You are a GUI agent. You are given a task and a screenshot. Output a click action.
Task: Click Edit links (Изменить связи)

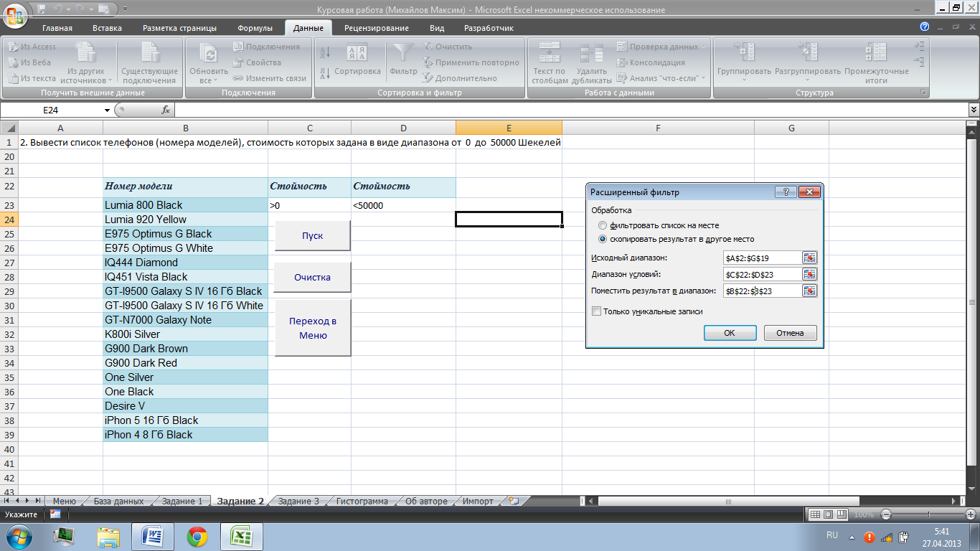pos(269,78)
